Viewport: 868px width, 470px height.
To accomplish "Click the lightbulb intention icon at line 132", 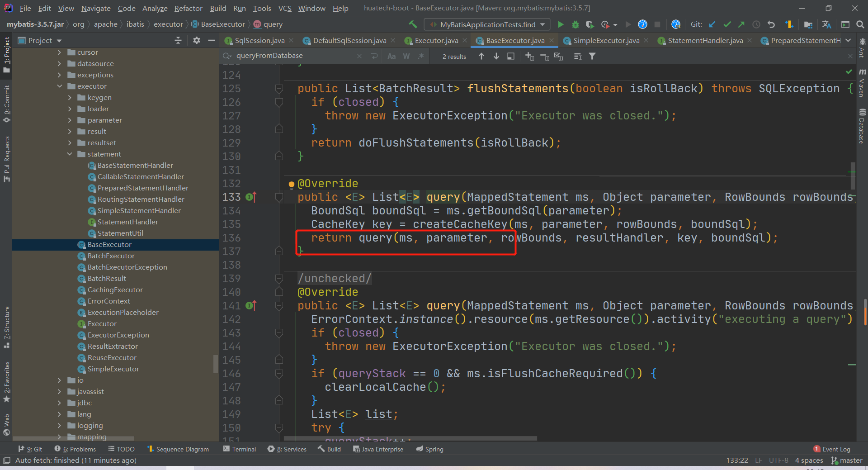I will [x=292, y=184].
